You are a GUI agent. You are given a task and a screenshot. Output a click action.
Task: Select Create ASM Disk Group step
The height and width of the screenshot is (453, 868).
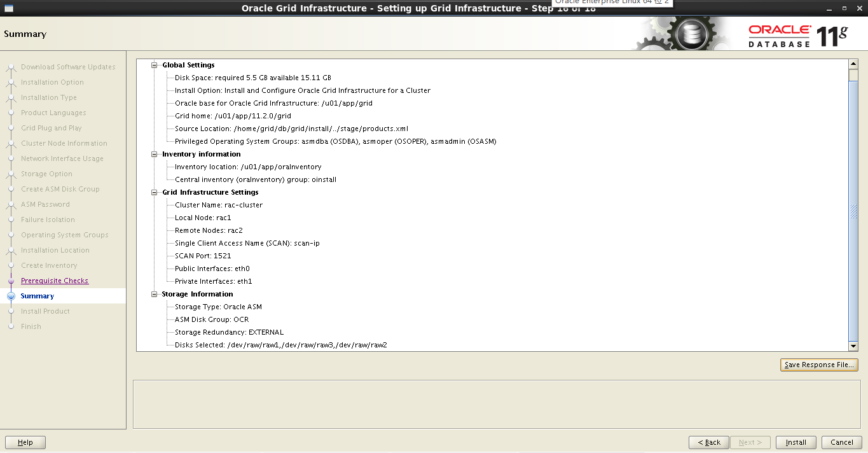pyautogui.click(x=60, y=189)
